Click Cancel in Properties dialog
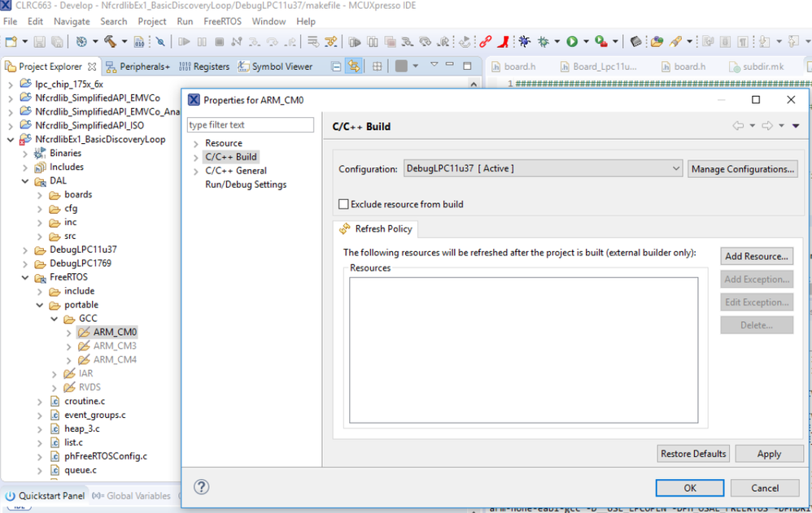Viewport: 812px width, 513px height. tap(764, 488)
